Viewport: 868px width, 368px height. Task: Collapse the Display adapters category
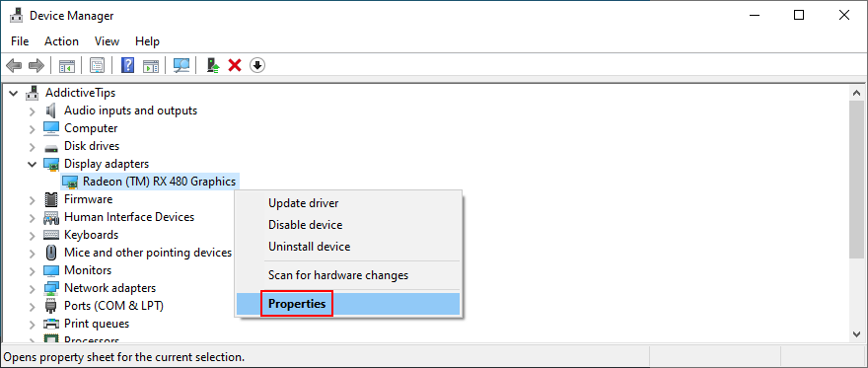coord(33,164)
